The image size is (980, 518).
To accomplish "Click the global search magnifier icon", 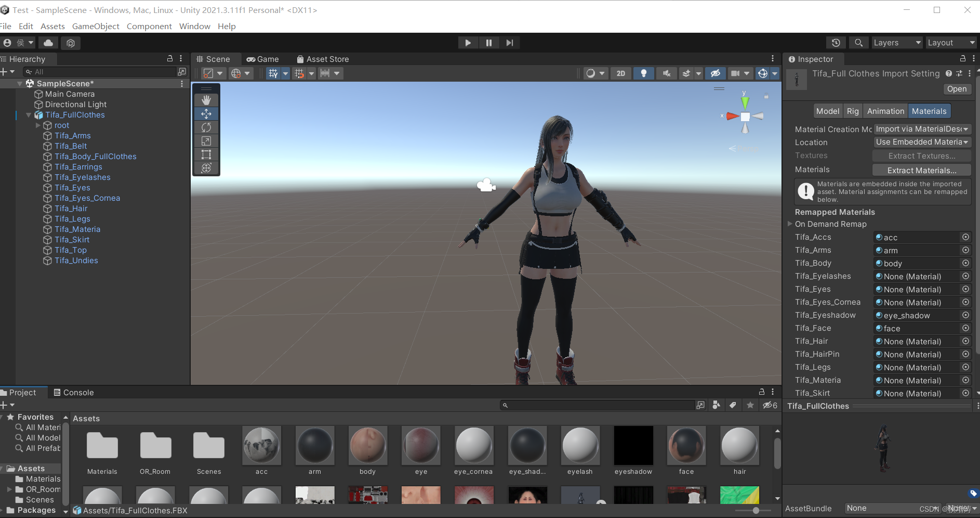I will [x=858, y=43].
